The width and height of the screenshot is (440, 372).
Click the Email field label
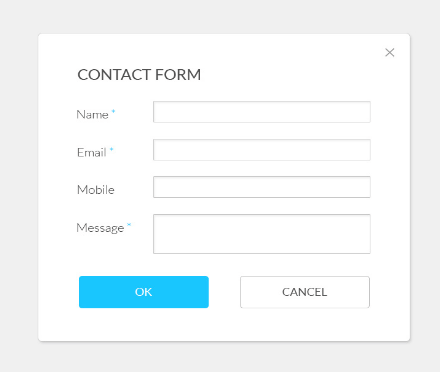[x=92, y=153]
